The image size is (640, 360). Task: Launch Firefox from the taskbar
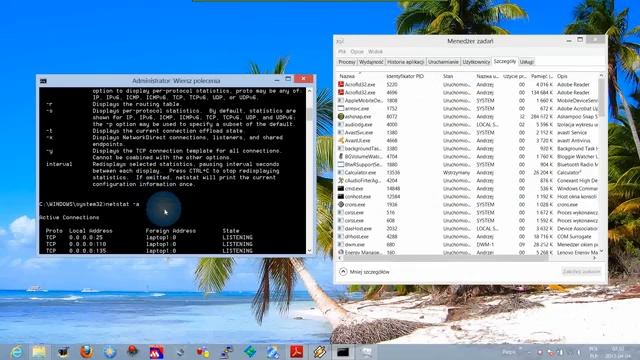coord(86,351)
